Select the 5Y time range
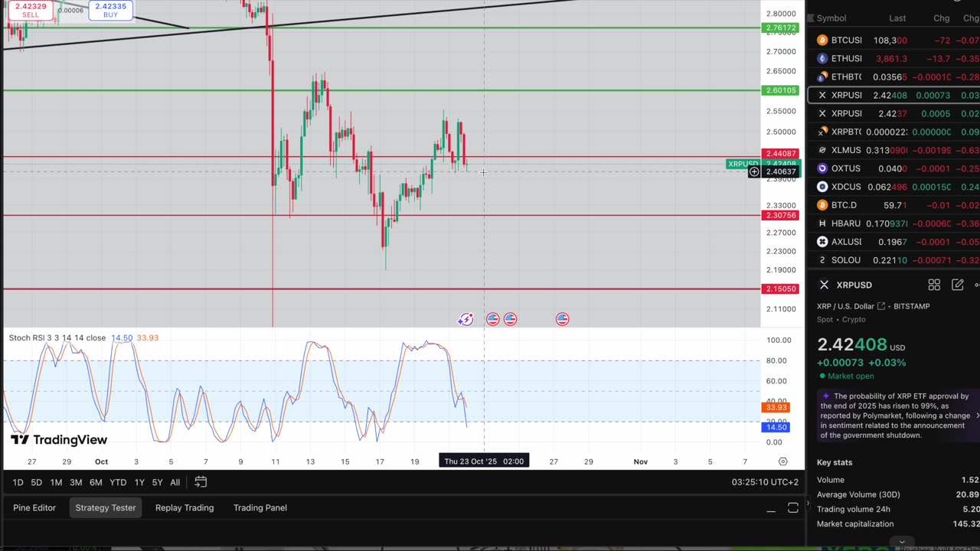The height and width of the screenshot is (551, 980). point(157,482)
